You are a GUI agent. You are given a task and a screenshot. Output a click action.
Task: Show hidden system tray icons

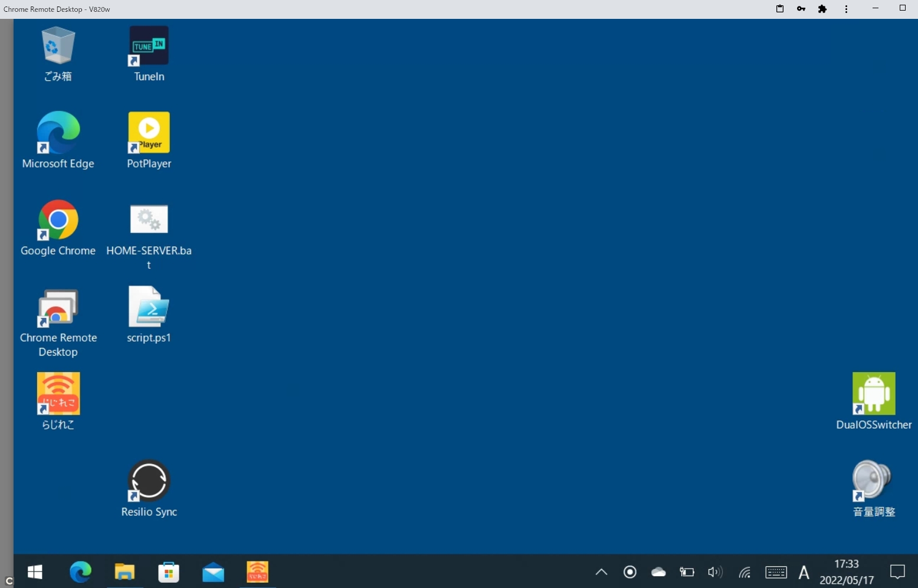click(x=601, y=571)
